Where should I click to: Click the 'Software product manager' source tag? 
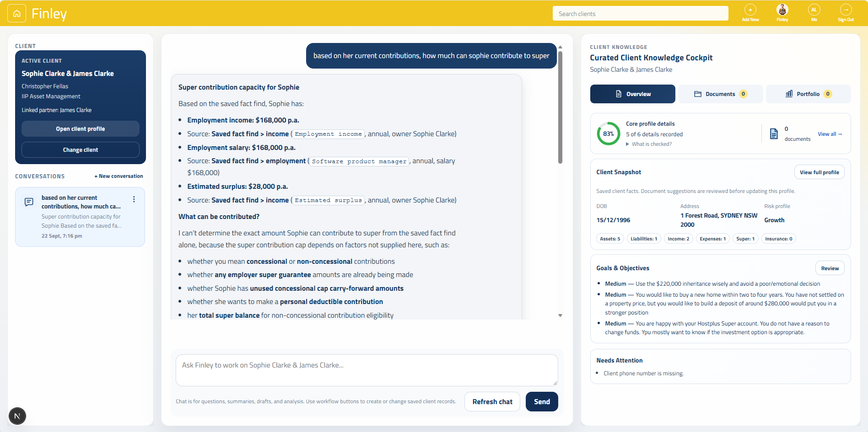coord(359,161)
